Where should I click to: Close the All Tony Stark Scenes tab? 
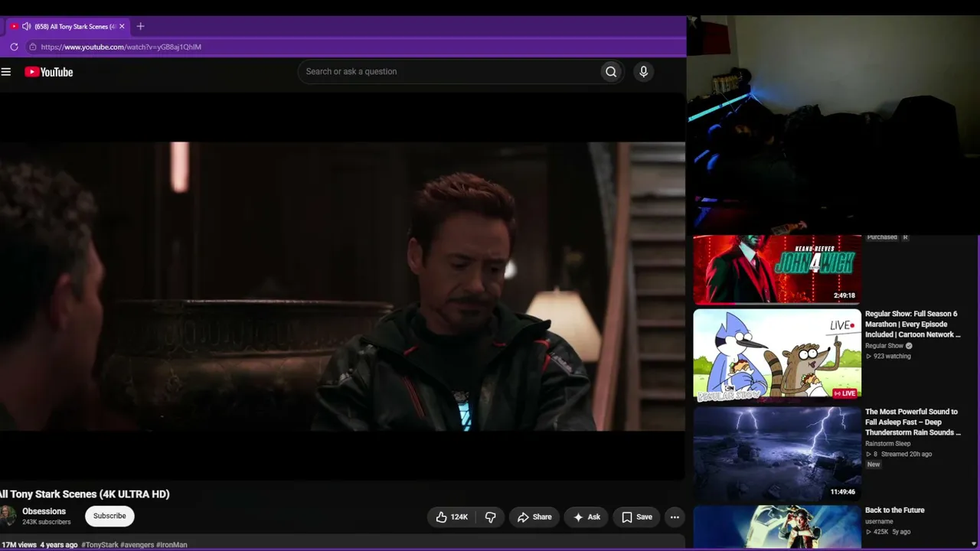click(122, 26)
